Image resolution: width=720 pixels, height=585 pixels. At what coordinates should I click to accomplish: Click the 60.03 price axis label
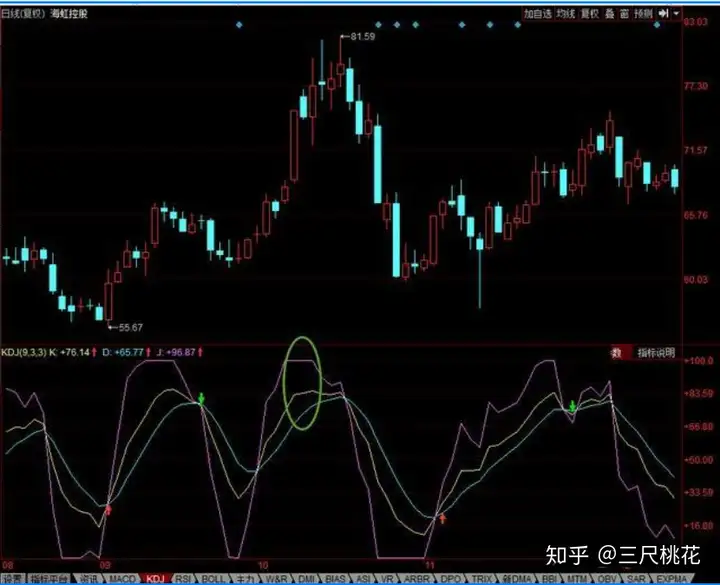[696, 280]
